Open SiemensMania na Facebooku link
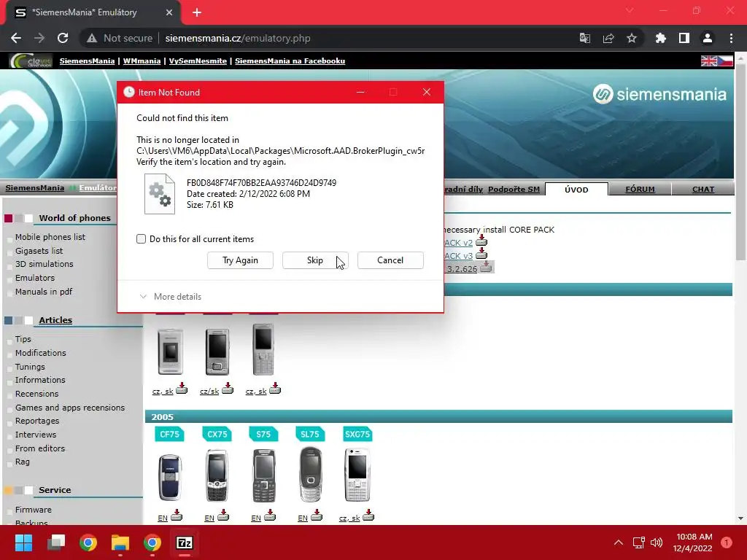 (290, 61)
